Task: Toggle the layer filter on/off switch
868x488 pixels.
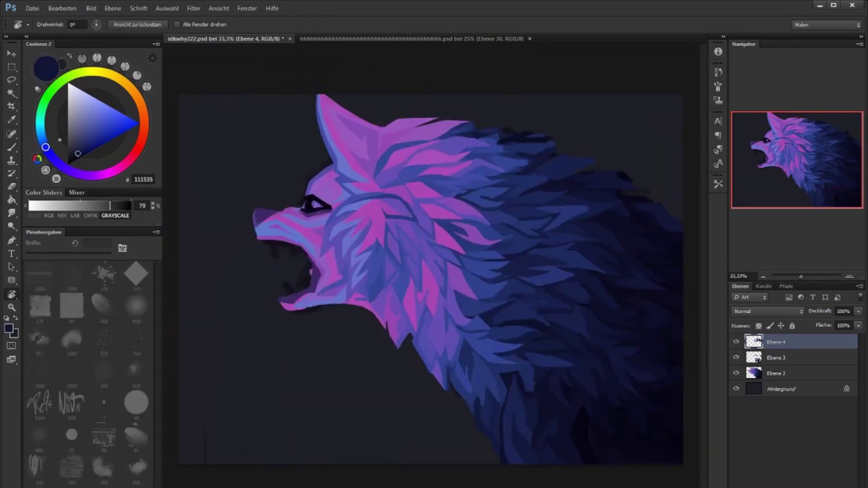Action: coord(860,297)
